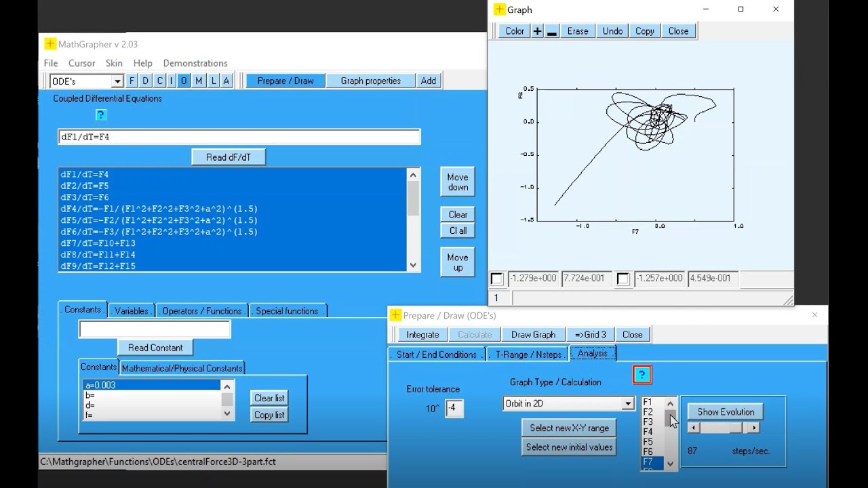Click the Show Evolution button

726,412
